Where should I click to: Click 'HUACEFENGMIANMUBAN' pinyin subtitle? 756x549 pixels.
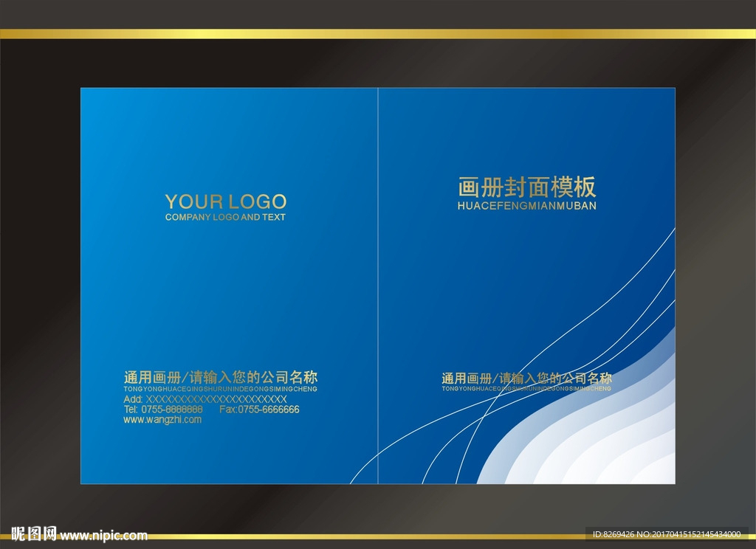pyautogui.click(x=527, y=206)
